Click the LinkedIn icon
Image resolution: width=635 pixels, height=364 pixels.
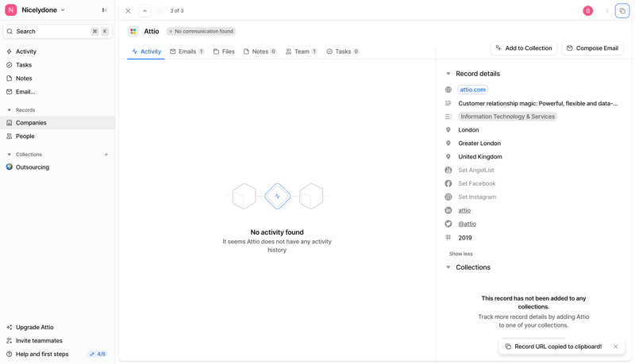tap(448, 210)
